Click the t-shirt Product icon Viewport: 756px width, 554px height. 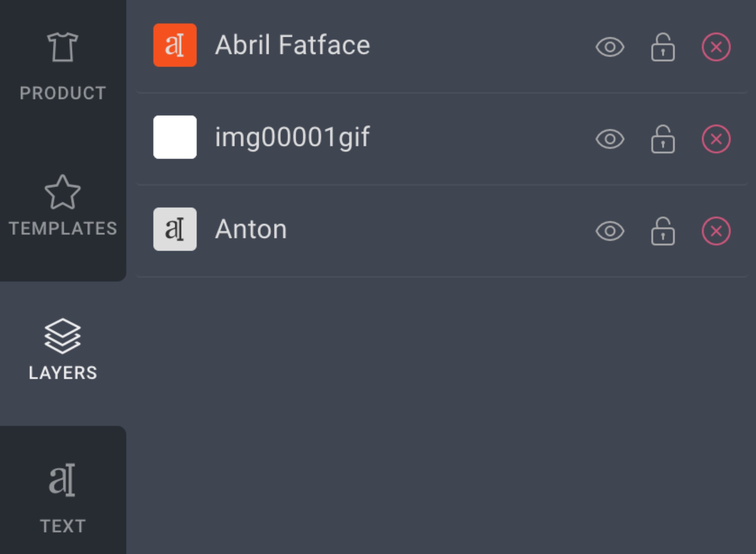pyautogui.click(x=63, y=47)
